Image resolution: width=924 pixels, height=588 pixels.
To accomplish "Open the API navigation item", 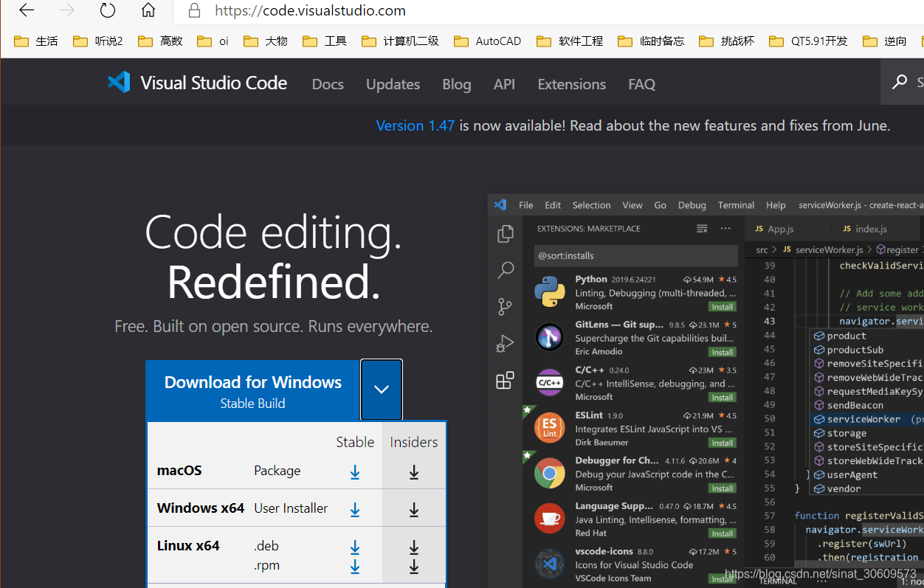I will point(504,84).
